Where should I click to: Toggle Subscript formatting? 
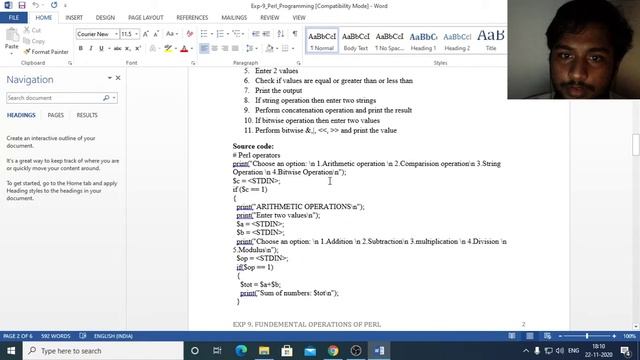(128, 49)
